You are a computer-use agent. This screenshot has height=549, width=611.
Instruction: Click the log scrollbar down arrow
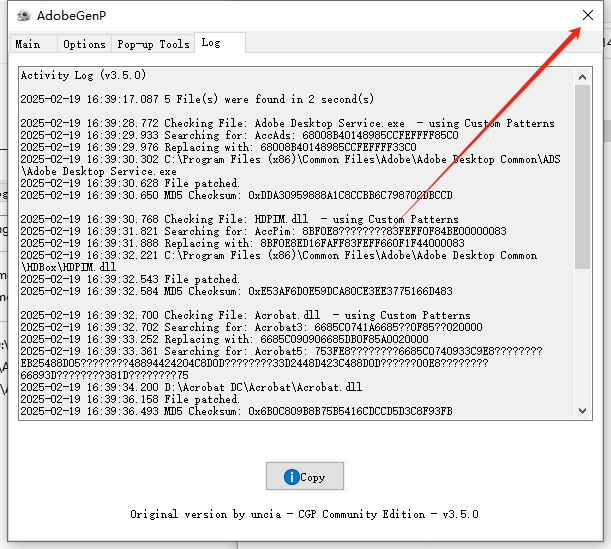click(583, 411)
